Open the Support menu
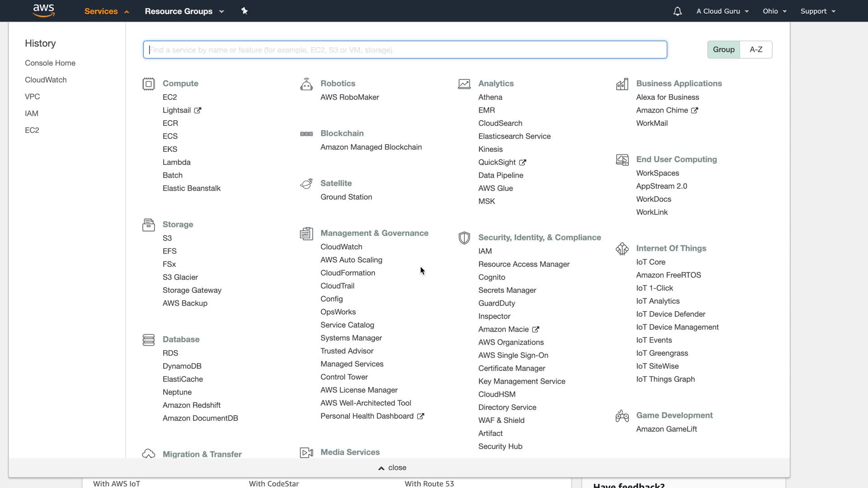Screen dimensions: 868x488 coord(817,11)
